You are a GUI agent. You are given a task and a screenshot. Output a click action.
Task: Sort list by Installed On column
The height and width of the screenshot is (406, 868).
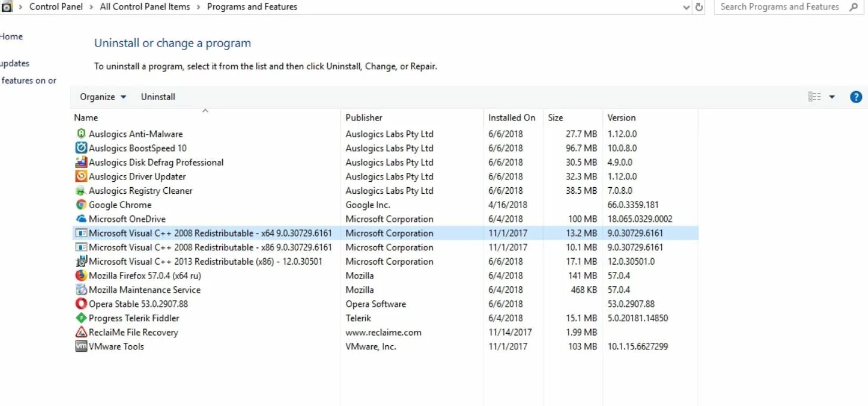pyautogui.click(x=513, y=117)
